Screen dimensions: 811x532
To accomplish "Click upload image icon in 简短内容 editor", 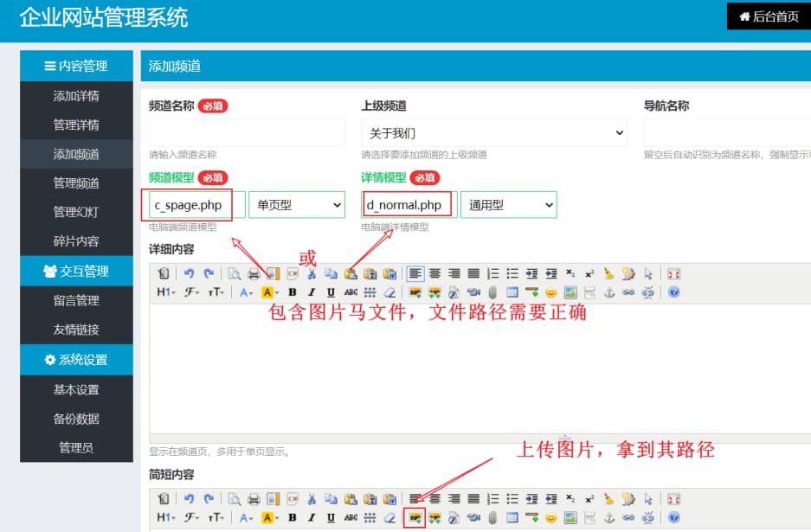I will 415,517.
